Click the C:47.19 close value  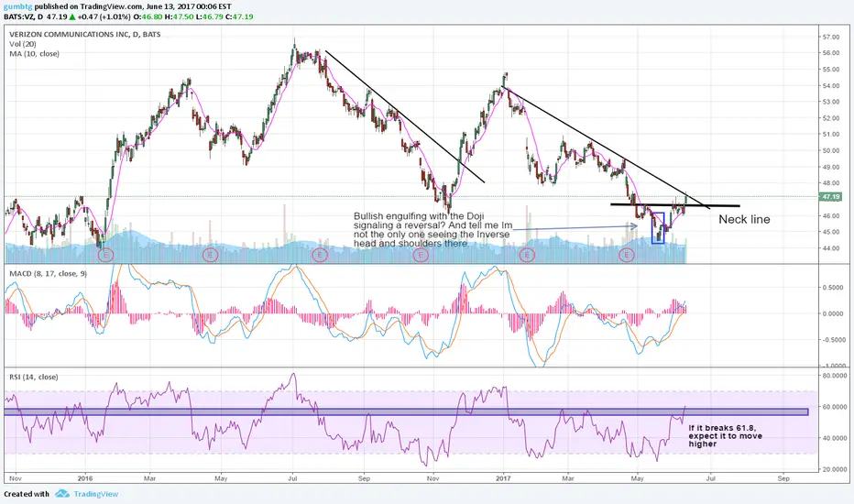[x=238, y=16]
